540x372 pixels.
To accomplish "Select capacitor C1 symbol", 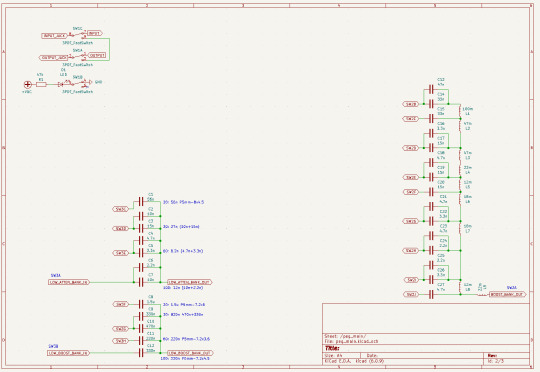I will click(x=141, y=202).
